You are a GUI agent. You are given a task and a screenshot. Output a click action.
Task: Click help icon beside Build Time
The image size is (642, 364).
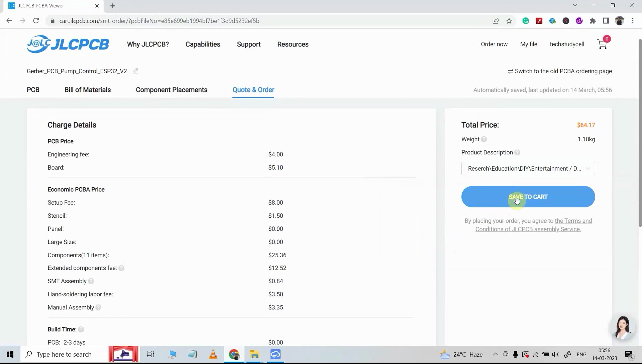click(x=81, y=330)
